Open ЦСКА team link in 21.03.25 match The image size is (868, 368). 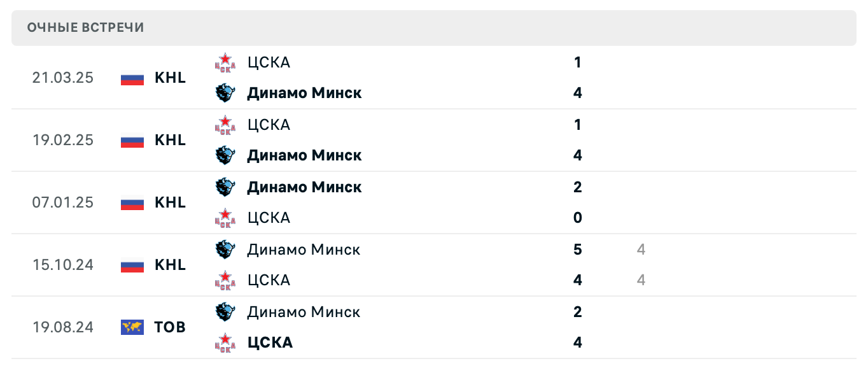tap(269, 62)
